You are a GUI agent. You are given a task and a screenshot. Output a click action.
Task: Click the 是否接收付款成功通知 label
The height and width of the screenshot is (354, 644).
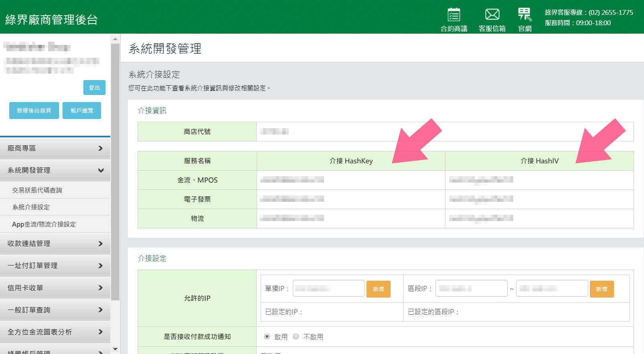click(x=197, y=336)
